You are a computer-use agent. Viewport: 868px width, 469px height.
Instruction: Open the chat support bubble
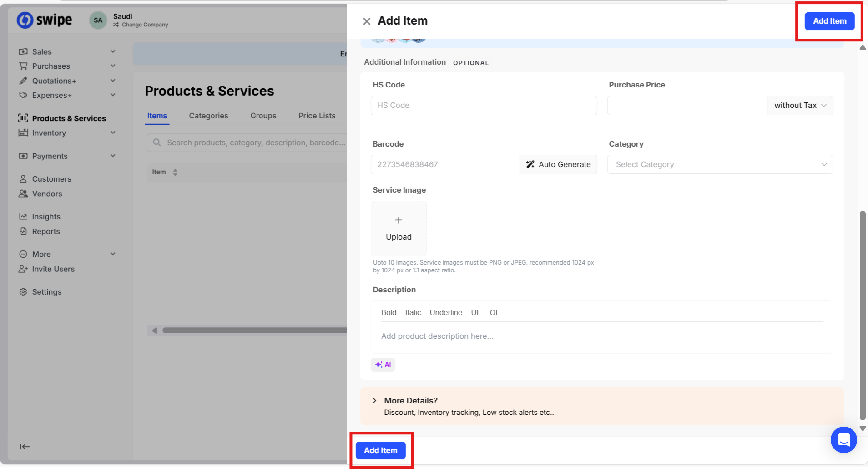coord(843,440)
